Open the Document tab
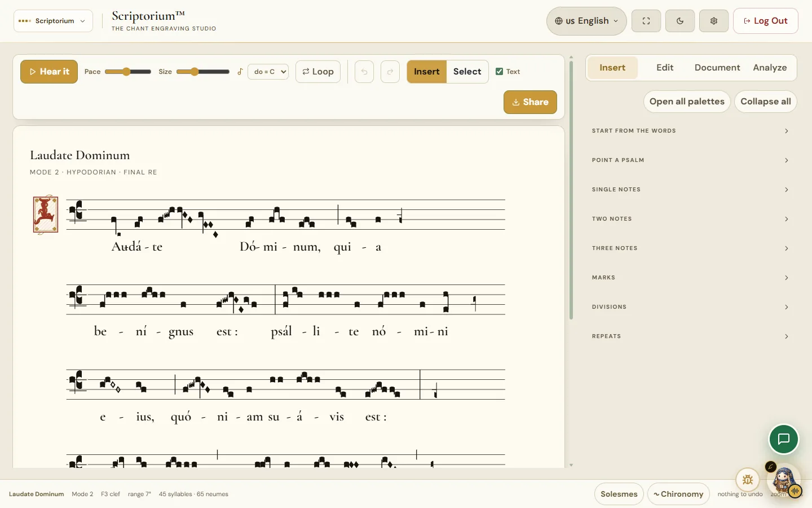 [717, 68]
